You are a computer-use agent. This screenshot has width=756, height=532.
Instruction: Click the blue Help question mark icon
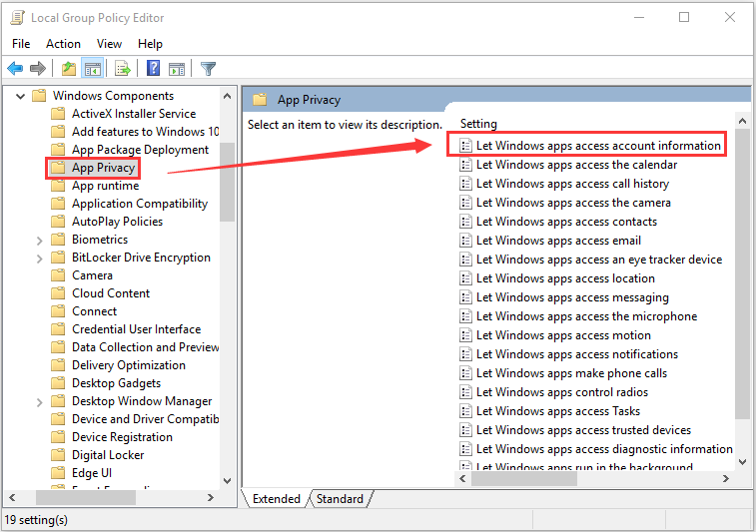pyautogui.click(x=154, y=68)
